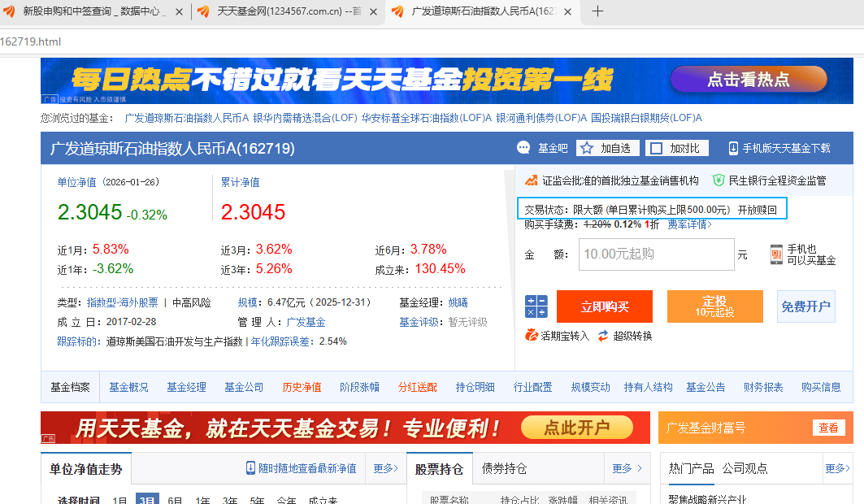864x504 pixels.
Task: Click the 民生银行 shield icon
Action: tap(718, 180)
